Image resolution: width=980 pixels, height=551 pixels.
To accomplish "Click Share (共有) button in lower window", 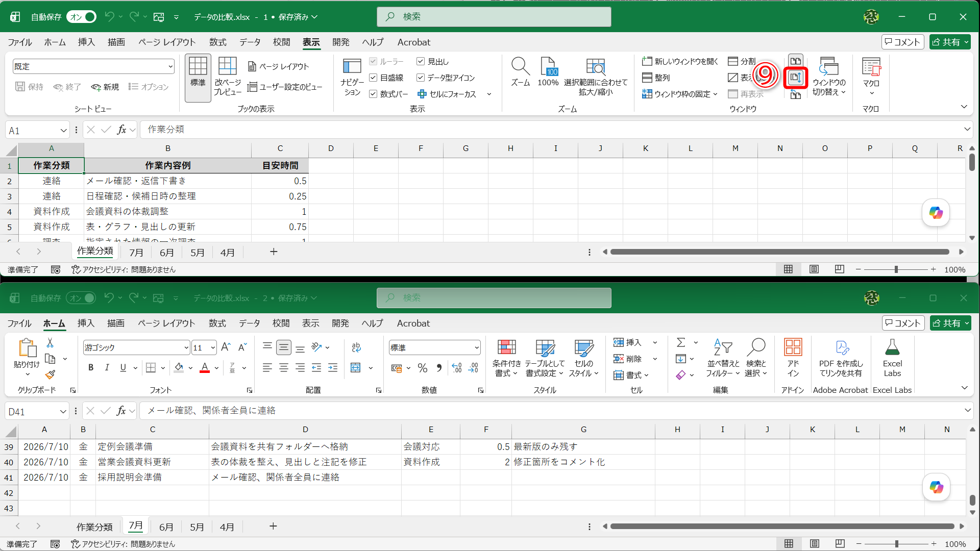I will click(x=950, y=323).
